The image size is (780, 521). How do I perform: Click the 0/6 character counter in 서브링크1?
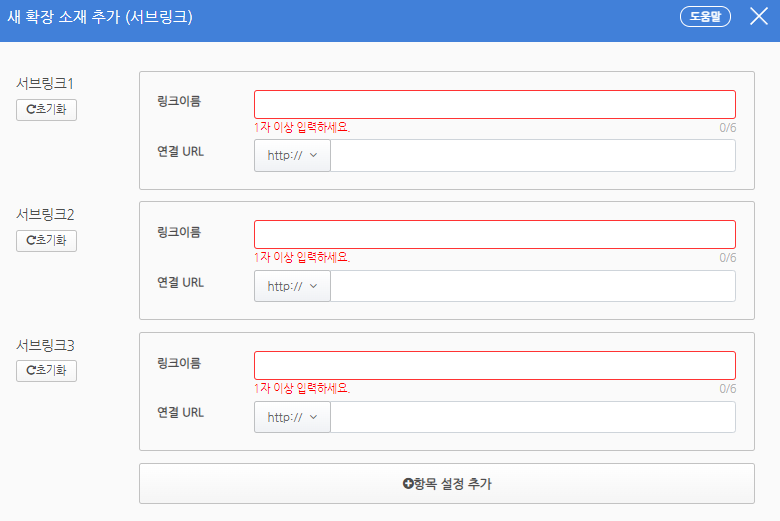click(x=727, y=128)
